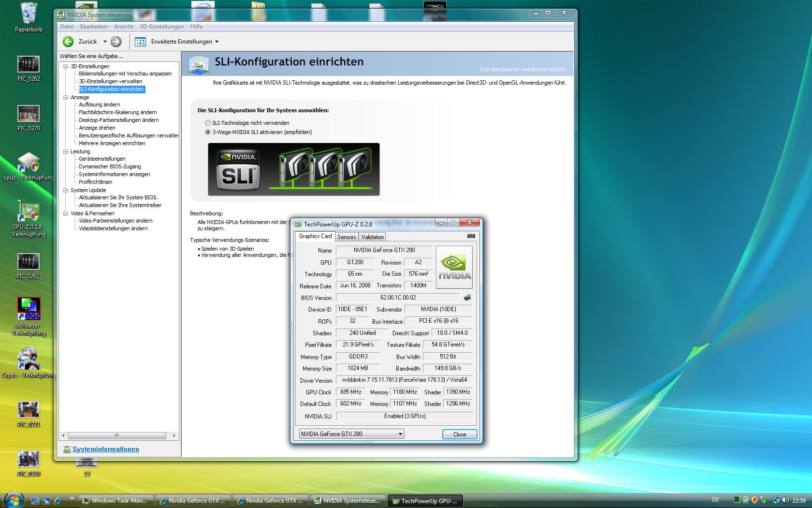Viewport: 812px width, 508px height.
Task: Click the NVIDIA Systemsteuerung title bar icon
Action: [61, 15]
